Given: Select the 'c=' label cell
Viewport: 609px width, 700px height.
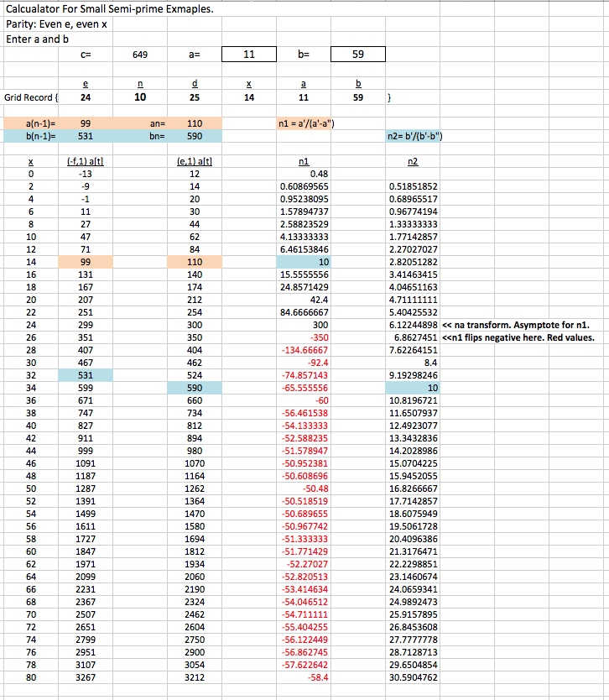Looking at the screenshot, I should [x=86, y=55].
